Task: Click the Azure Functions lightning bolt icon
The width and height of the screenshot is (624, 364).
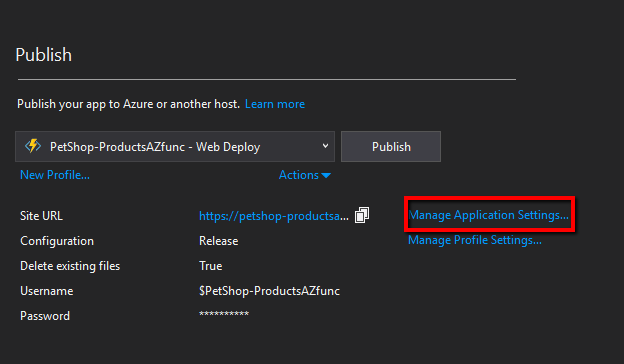Action: pyautogui.click(x=33, y=146)
